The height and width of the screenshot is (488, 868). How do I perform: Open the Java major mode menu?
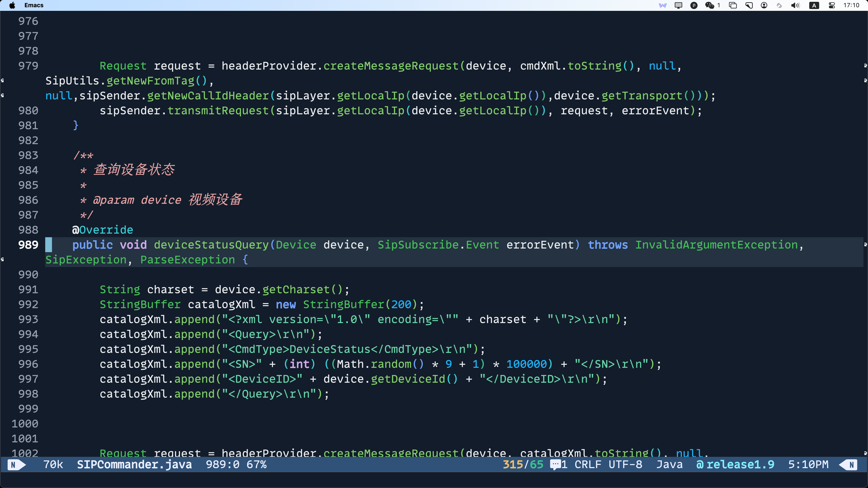(670, 465)
